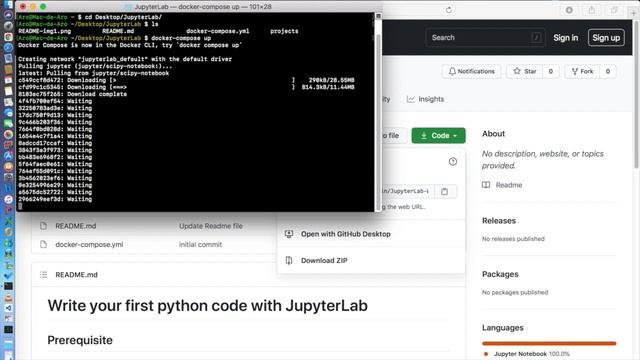Click the GitHub Desktop icon in clone panel
This screenshot has width=640, height=360.
point(289,234)
